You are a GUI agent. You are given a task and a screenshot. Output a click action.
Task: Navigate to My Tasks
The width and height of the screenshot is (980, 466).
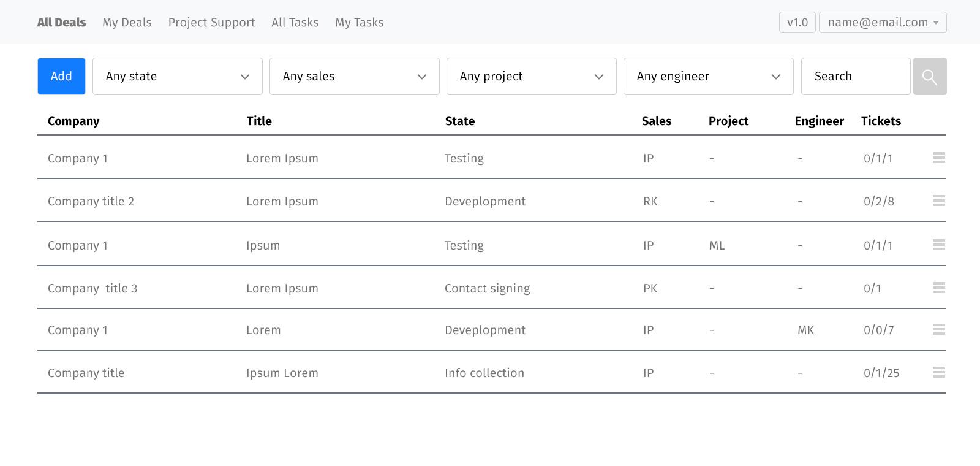[359, 23]
